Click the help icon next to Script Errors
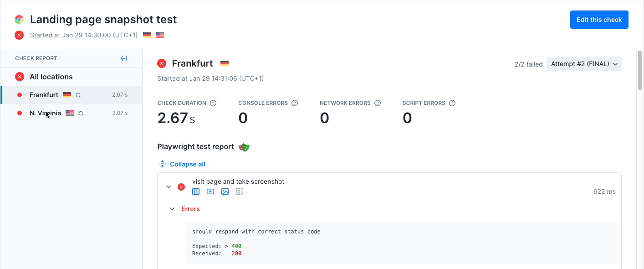Screen dimensions: 644x269 452,103
